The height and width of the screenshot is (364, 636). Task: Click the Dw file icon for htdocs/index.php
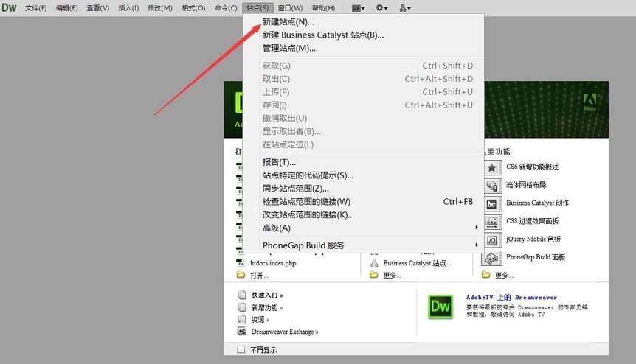pos(241,263)
